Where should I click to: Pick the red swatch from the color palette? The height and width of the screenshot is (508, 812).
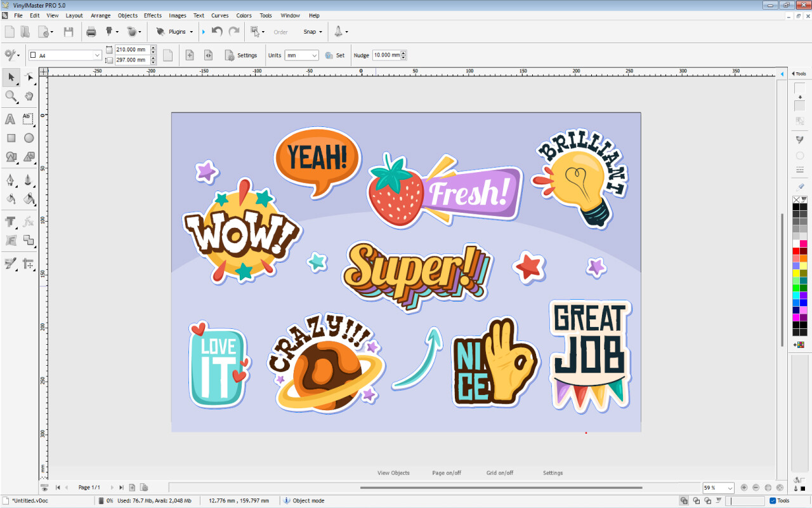point(795,251)
